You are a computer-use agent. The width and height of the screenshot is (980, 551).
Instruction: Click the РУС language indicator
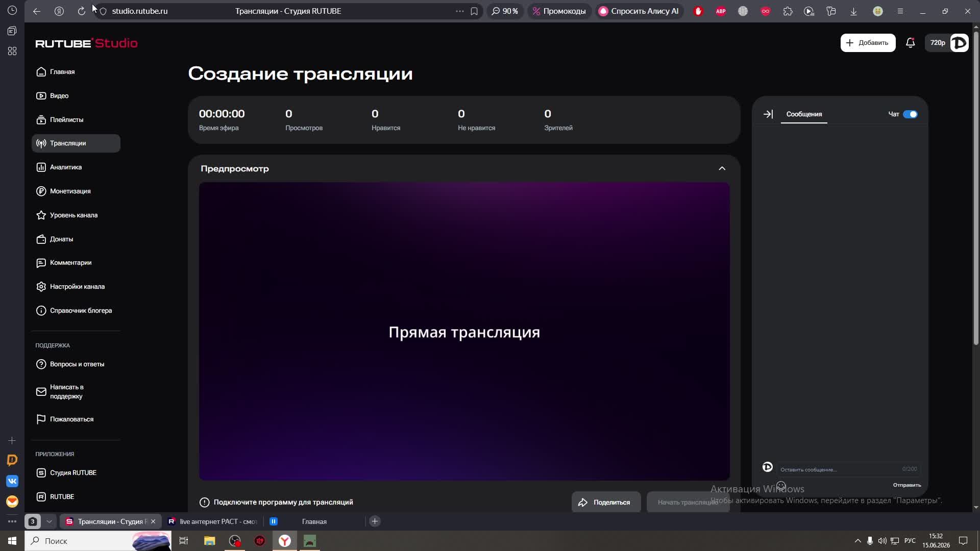coord(910,541)
